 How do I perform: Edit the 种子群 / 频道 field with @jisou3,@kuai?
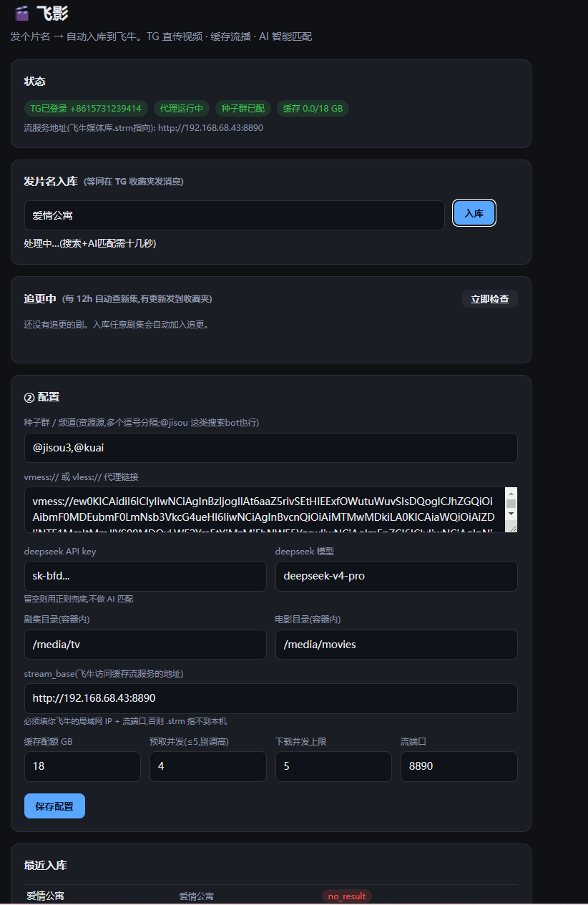(x=270, y=448)
